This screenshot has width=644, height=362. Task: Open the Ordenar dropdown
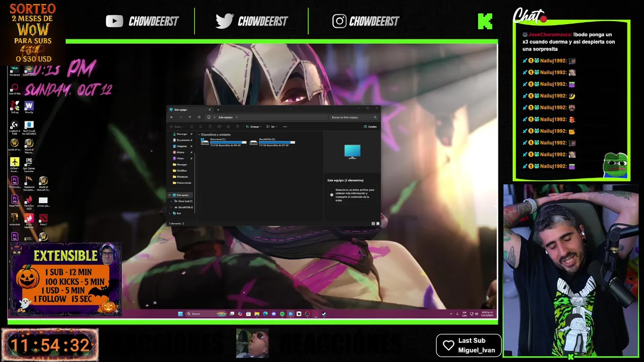coord(255,127)
